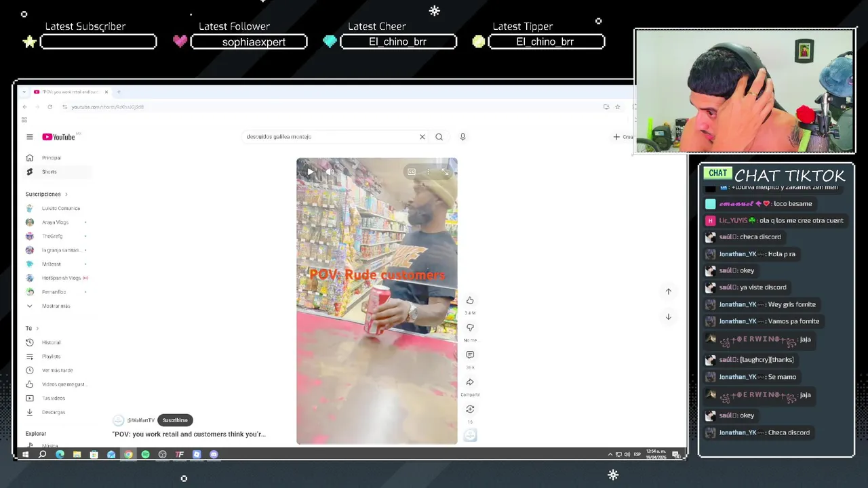Open Ver más tarde list
Image resolution: width=868 pixels, height=488 pixels.
click(x=57, y=370)
